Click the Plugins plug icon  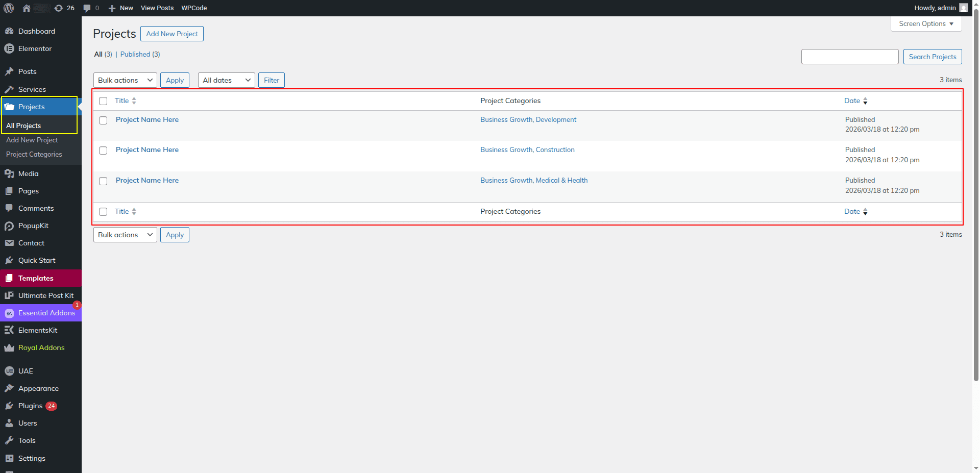click(9, 406)
